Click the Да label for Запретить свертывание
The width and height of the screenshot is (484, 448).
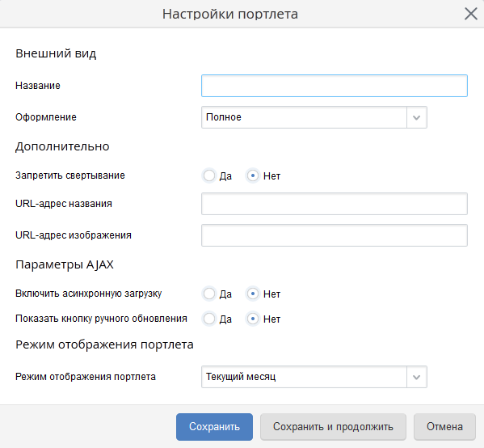225,176
